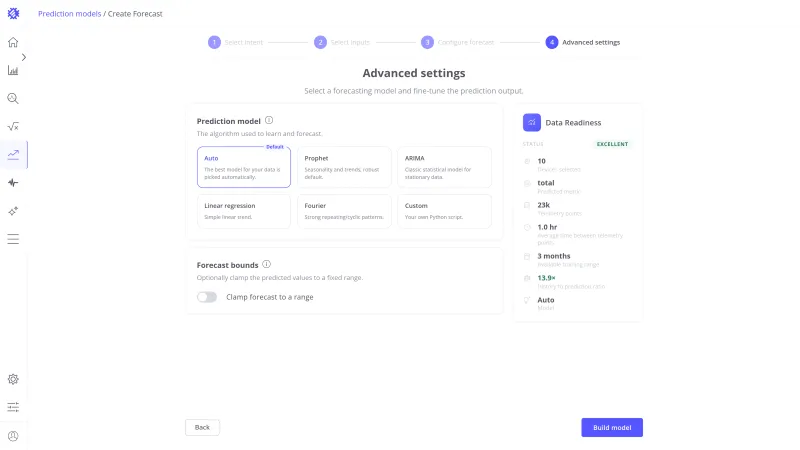Select the Fourier prediction model card
The width and height of the screenshot is (800, 450).
click(344, 211)
